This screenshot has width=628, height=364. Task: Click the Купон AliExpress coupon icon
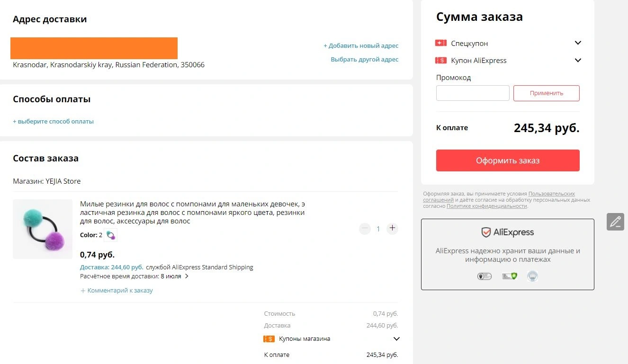pyautogui.click(x=441, y=60)
